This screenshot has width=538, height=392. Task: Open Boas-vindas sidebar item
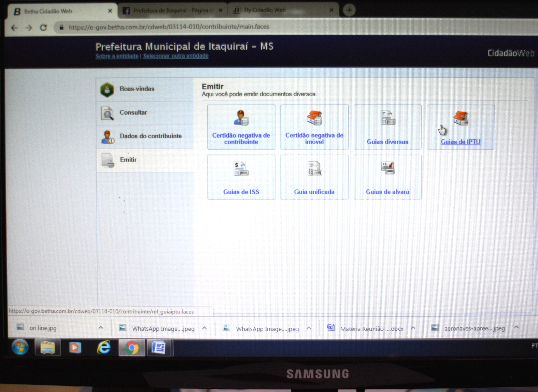145,89
